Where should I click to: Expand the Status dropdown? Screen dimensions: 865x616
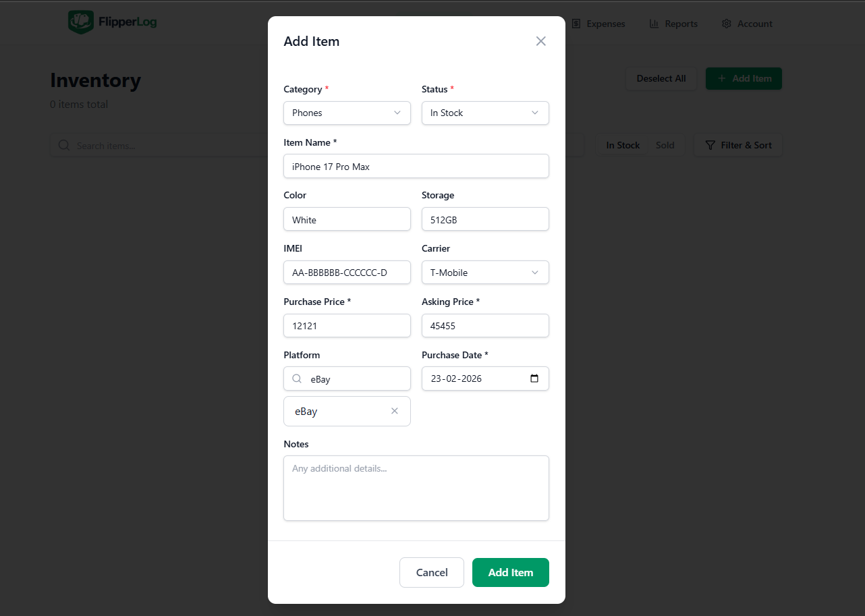(485, 113)
